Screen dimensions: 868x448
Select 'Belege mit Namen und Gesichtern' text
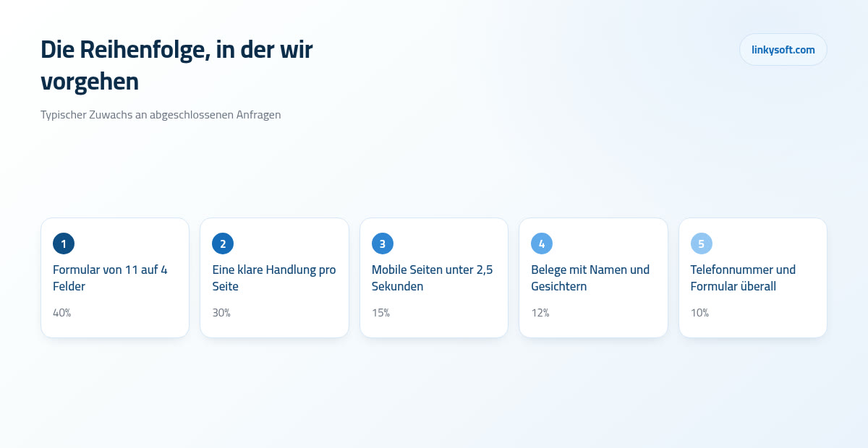coord(590,278)
